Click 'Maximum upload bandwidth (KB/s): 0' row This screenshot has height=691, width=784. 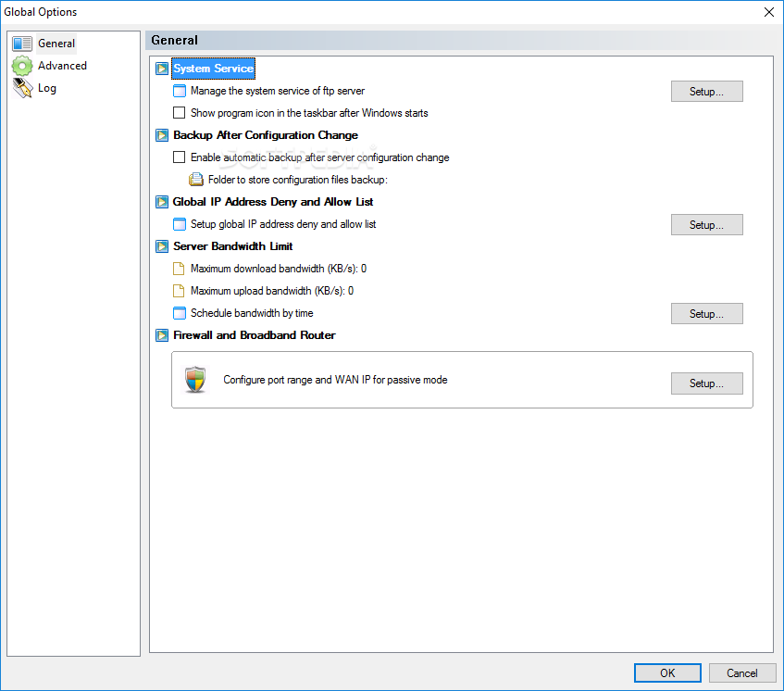click(x=272, y=291)
